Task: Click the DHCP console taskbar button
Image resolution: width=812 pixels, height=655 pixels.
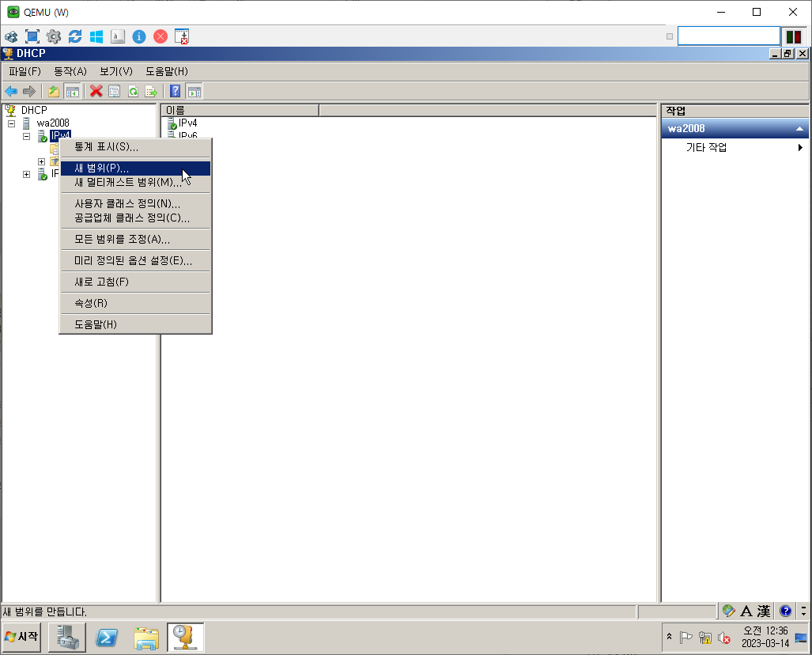Action: coord(185,637)
